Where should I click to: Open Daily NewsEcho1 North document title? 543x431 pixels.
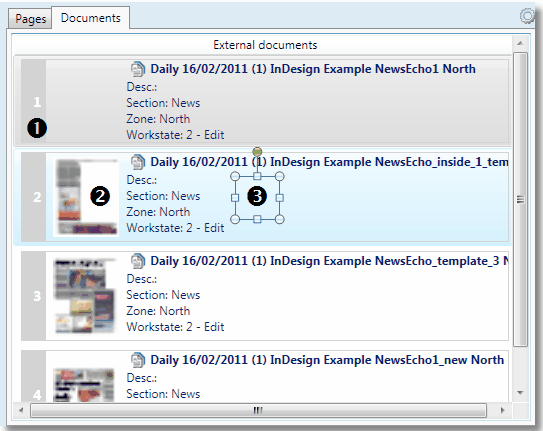(313, 69)
